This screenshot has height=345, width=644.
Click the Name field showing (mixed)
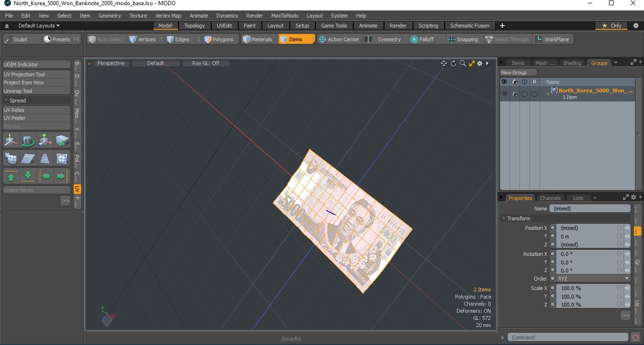[x=590, y=209]
